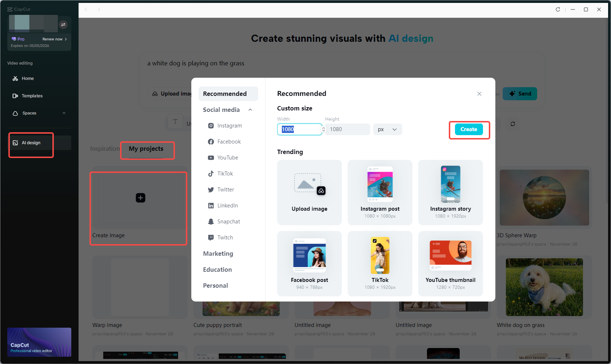The image size is (611, 364).
Task: Increase the Width value using the stepper
Action: click(x=323, y=128)
